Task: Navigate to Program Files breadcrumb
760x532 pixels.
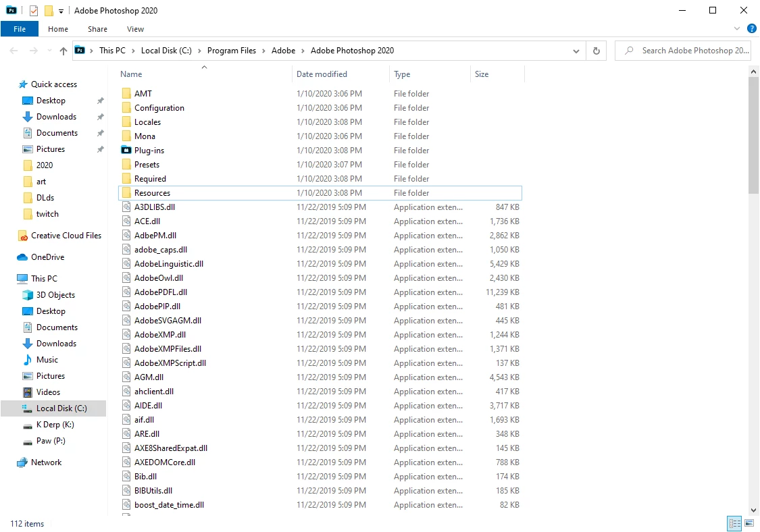Action: click(x=232, y=51)
